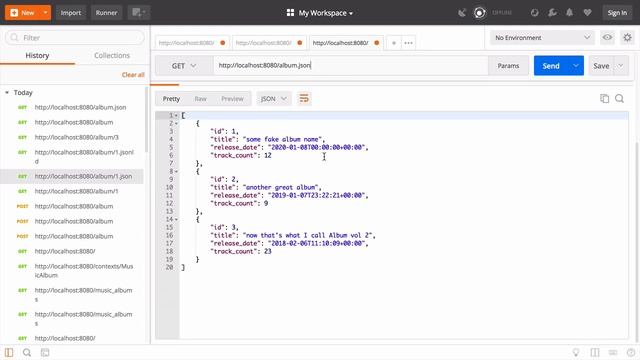The width and height of the screenshot is (640, 360).
Task: Click the Params button
Action: [508, 66]
